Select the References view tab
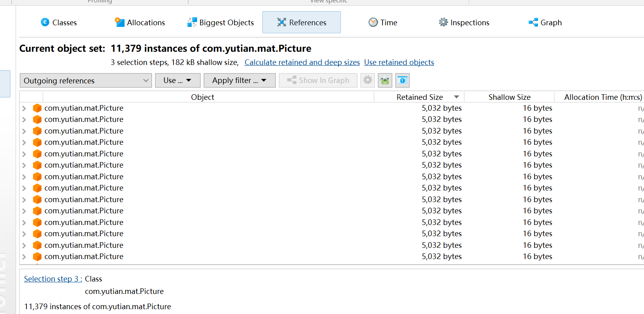Screen dimensions: 644x314 point(302,22)
